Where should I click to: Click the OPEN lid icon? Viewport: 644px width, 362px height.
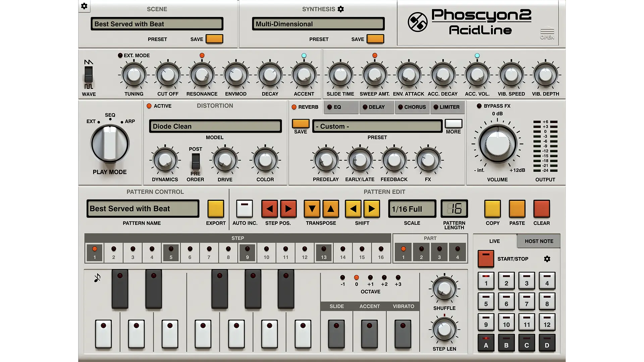point(547,33)
